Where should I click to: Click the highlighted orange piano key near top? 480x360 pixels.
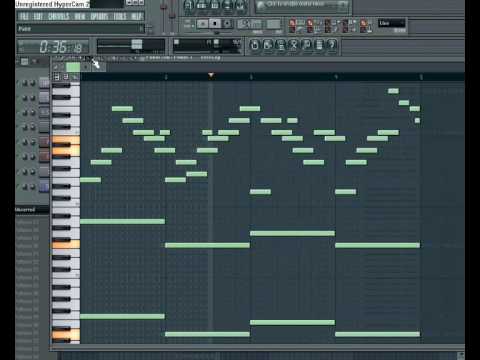click(x=66, y=140)
